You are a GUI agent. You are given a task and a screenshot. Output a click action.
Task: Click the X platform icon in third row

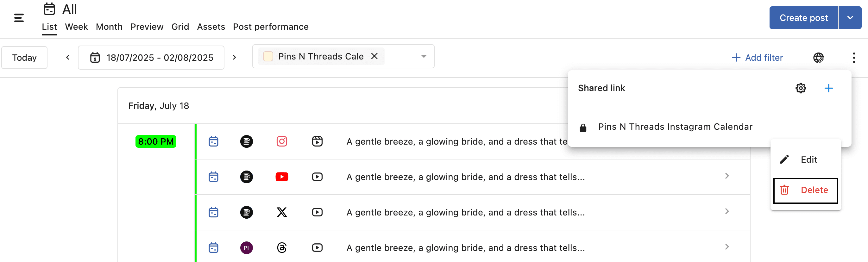coord(282,212)
